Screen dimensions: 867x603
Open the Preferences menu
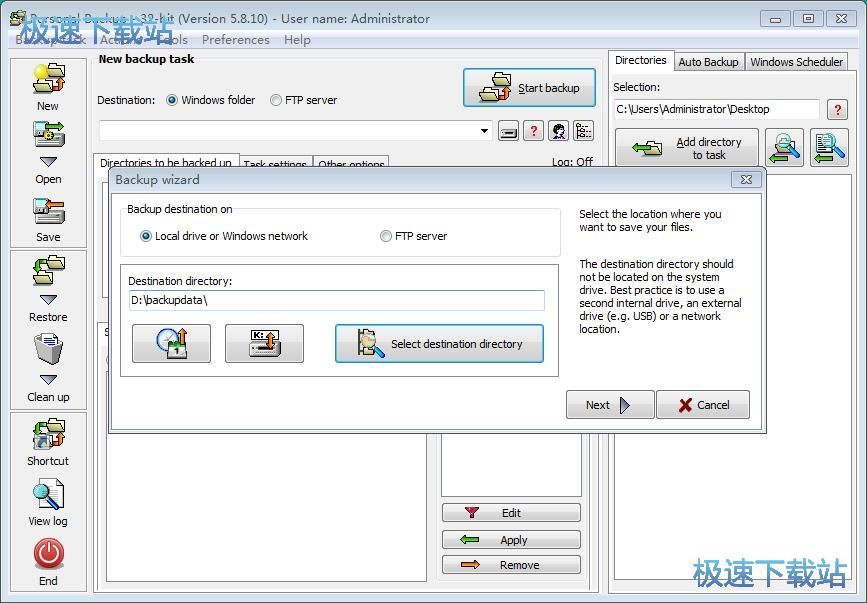point(236,40)
